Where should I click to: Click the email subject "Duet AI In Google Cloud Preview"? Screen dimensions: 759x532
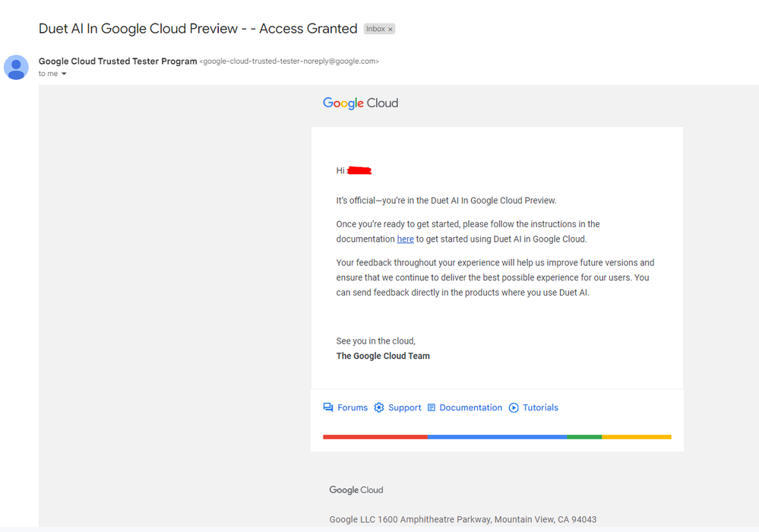pyautogui.click(x=198, y=29)
